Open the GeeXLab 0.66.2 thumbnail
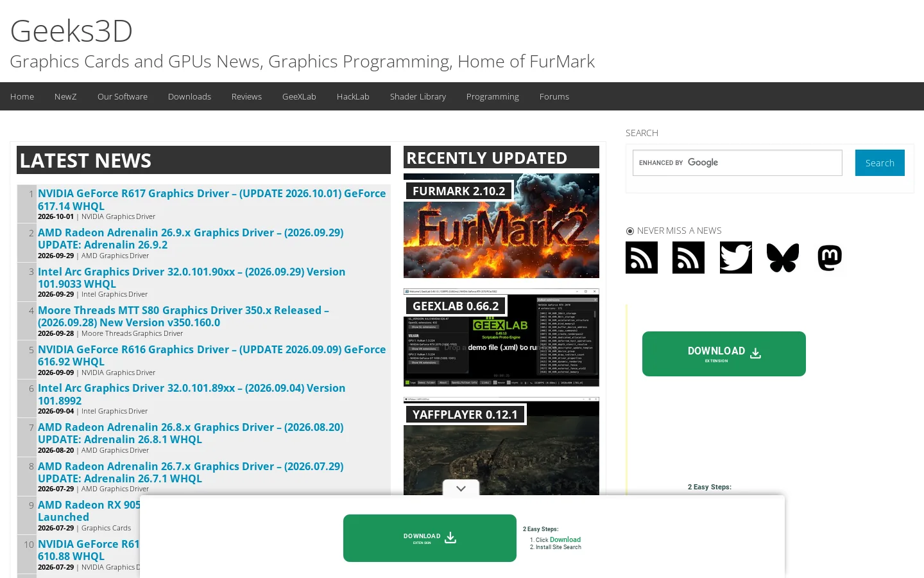This screenshot has height=578, width=924. pyautogui.click(x=501, y=337)
